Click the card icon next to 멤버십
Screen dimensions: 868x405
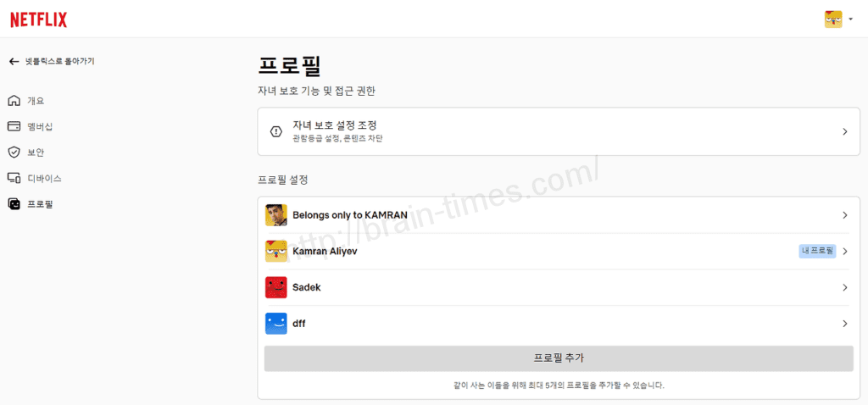[x=14, y=126]
